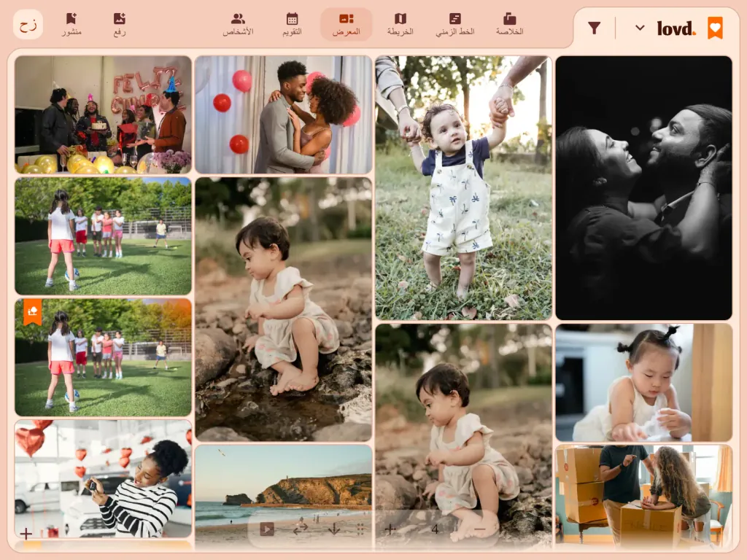Viewport: 747px width, 560px height.
Task: Open the زح user avatar
Action: (x=28, y=24)
